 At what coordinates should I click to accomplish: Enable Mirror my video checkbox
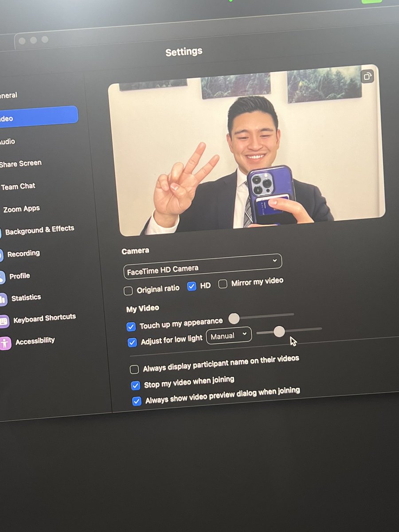[x=223, y=284]
